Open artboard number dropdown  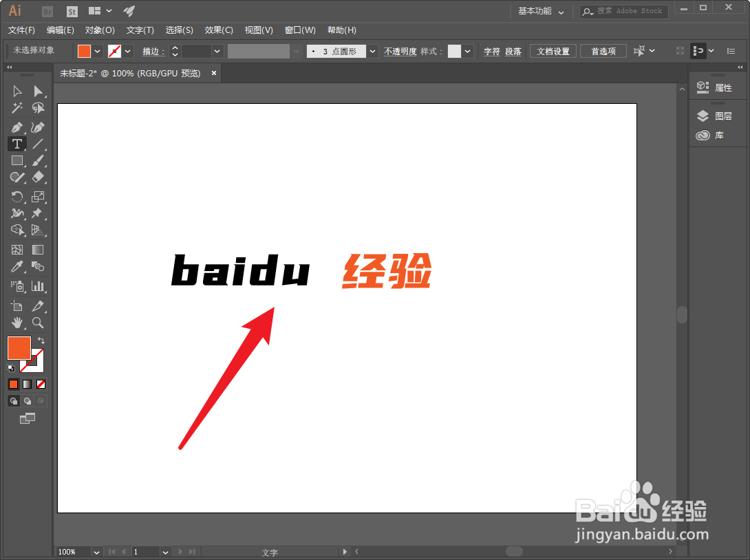click(165, 552)
